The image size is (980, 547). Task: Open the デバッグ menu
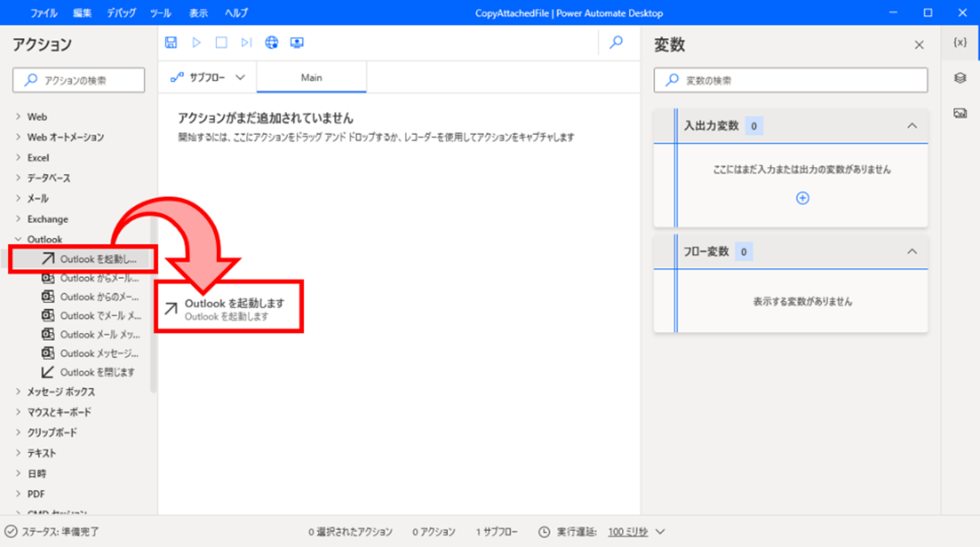[x=121, y=13]
